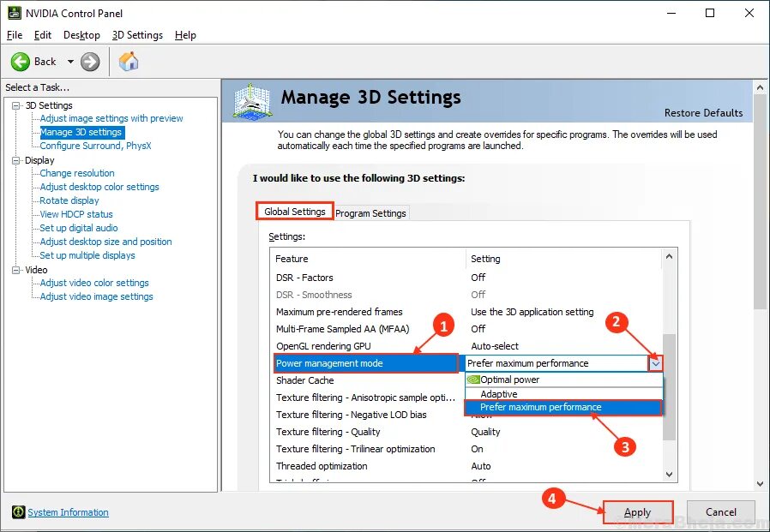The image size is (770, 532).
Task: Select the Shader Cache row
Action: [x=369, y=381]
